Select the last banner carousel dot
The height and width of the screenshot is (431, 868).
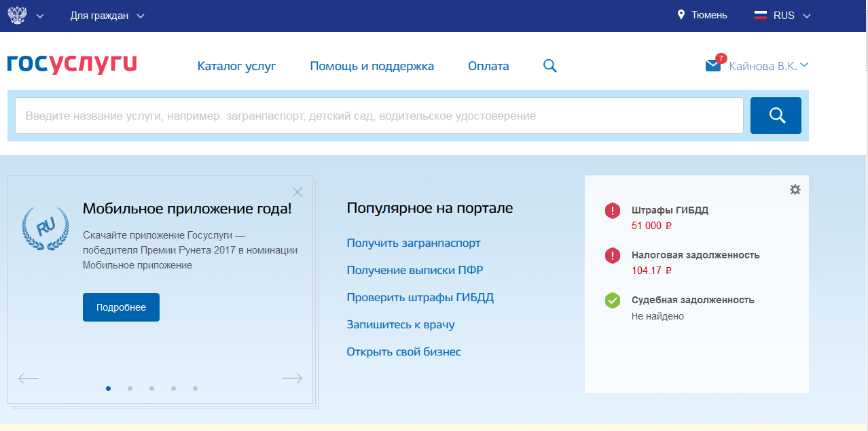[195, 389]
